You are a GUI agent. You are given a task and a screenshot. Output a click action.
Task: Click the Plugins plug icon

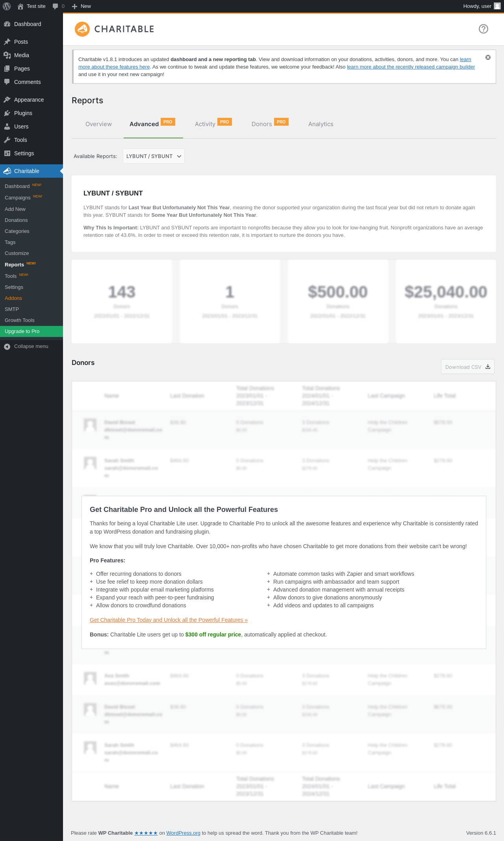[7, 113]
